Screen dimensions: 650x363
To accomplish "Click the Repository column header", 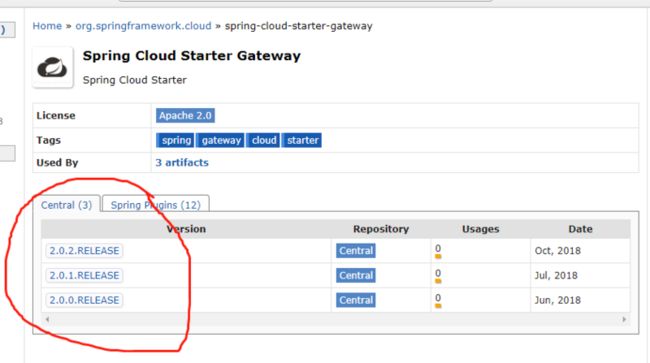I will [381, 229].
